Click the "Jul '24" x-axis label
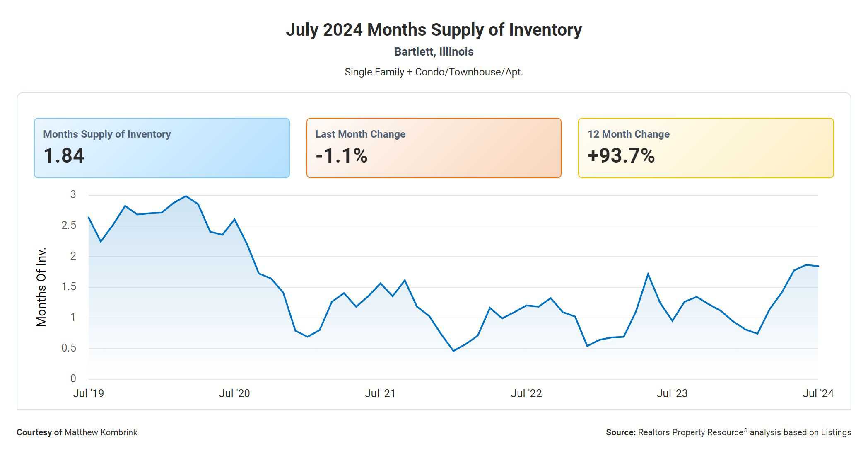This screenshot has height=456, width=868. [818, 393]
